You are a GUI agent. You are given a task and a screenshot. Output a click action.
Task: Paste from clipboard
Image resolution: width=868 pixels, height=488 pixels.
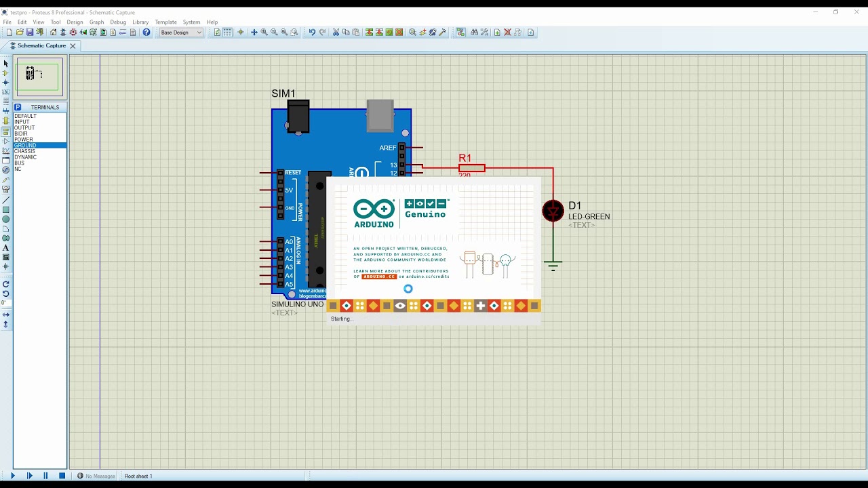coord(355,33)
